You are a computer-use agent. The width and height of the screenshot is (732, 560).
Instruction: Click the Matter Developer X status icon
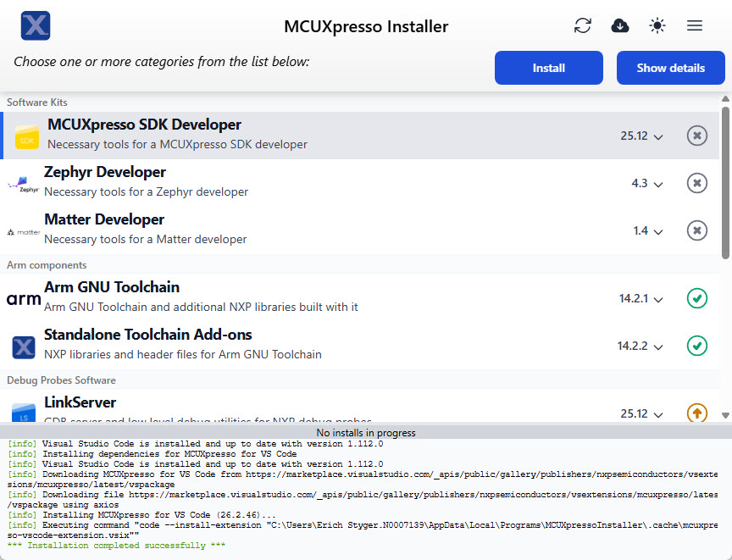click(696, 230)
